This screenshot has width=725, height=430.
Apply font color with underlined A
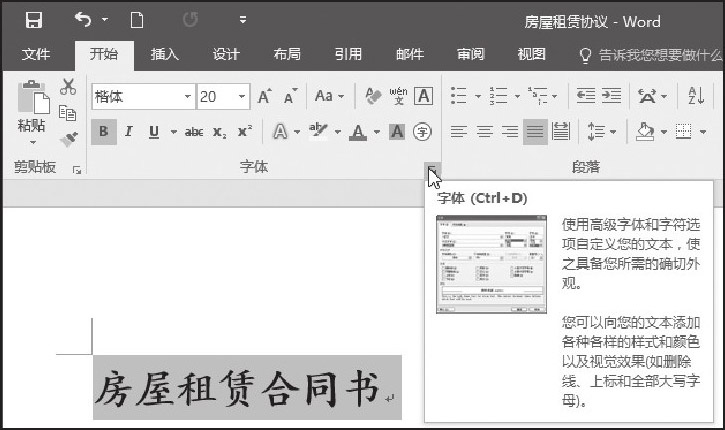pos(358,132)
